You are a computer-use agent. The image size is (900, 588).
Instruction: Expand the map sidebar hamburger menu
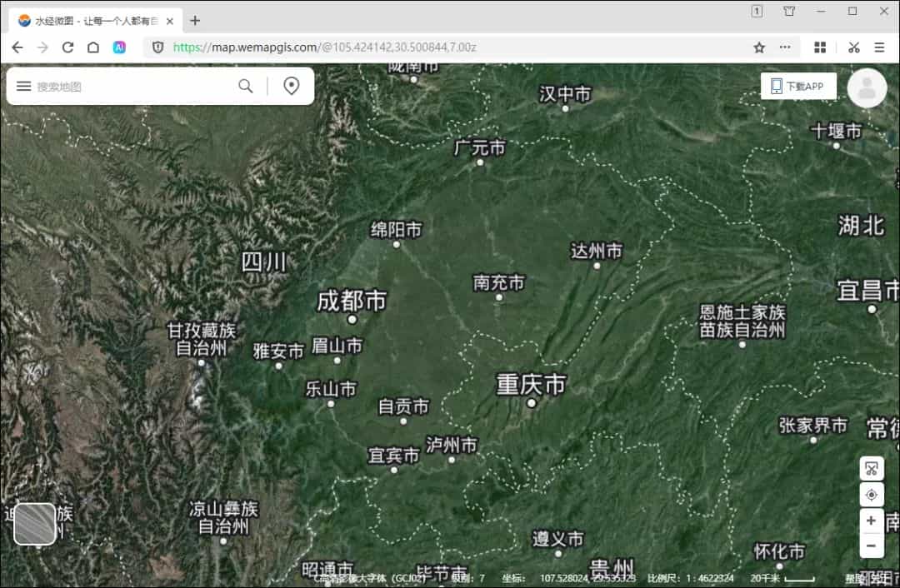23,86
